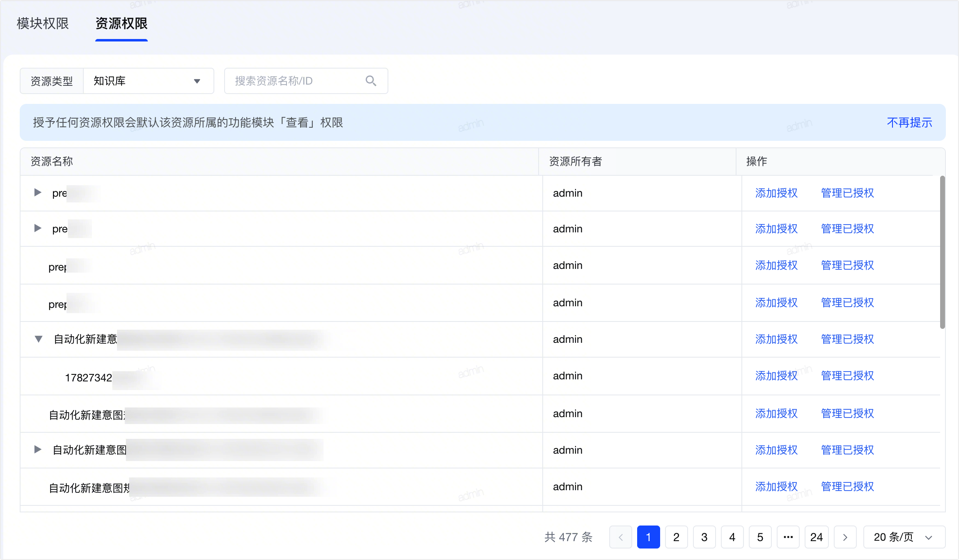Click the table vertical scrollbar
The image size is (959, 560).
943,252
